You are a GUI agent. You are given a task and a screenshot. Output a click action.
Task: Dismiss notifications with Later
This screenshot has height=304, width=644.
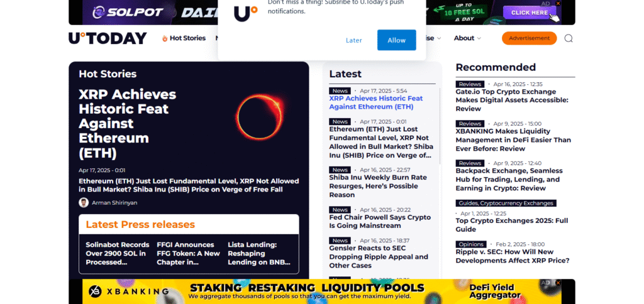pyautogui.click(x=353, y=40)
